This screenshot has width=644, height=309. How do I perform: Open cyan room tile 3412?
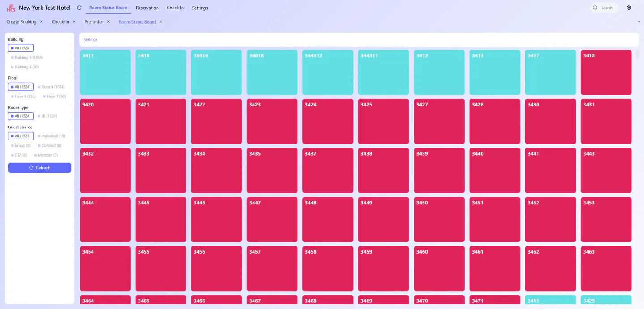coord(439,72)
